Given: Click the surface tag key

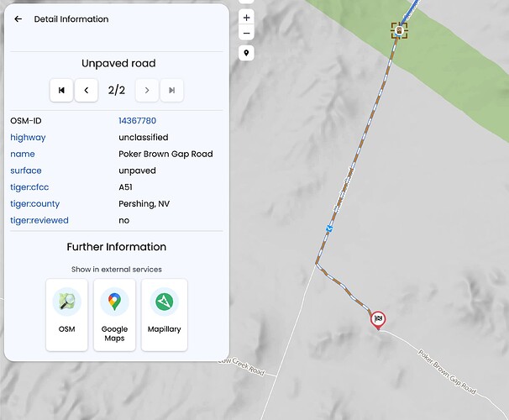Looking at the screenshot, I should point(26,171).
